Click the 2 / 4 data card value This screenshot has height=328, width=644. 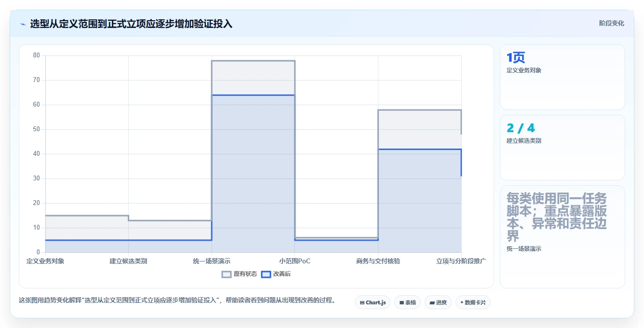point(521,128)
